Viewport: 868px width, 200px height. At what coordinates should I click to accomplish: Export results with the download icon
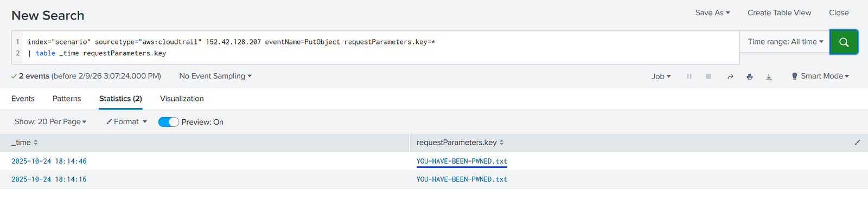769,76
